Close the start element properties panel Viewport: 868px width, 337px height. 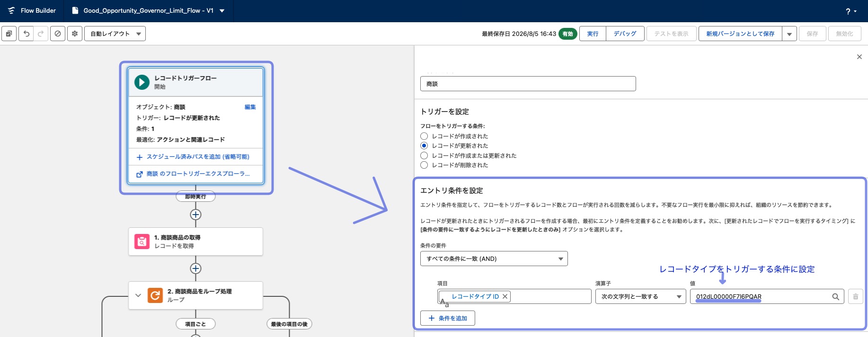[859, 57]
